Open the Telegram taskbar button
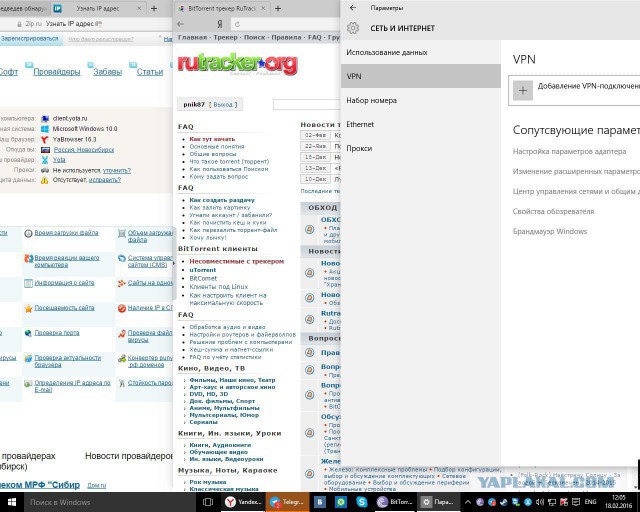Image resolution: width=640 pixels, height=512 pixels. 287,502
